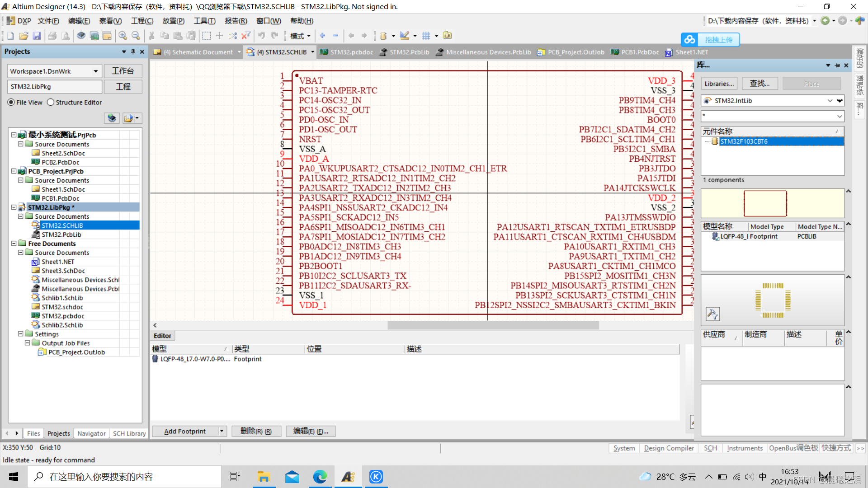Open the Workspace1.DsnWrk dropdown
This screenshot has width=868, height=488.
[95, 71]
